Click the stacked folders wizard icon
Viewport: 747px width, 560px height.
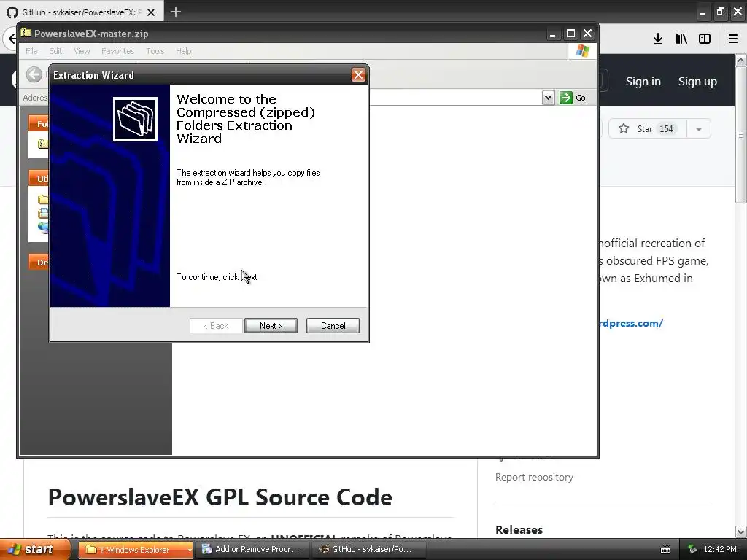point(135,119)
